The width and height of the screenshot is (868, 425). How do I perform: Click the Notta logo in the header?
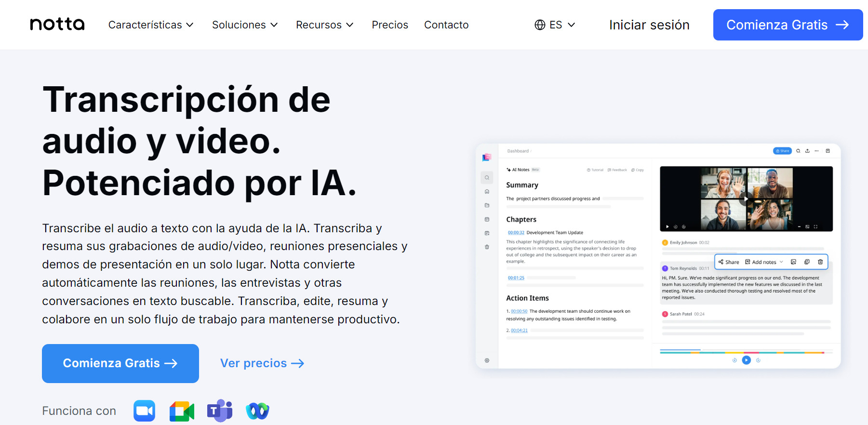point(57,24)
